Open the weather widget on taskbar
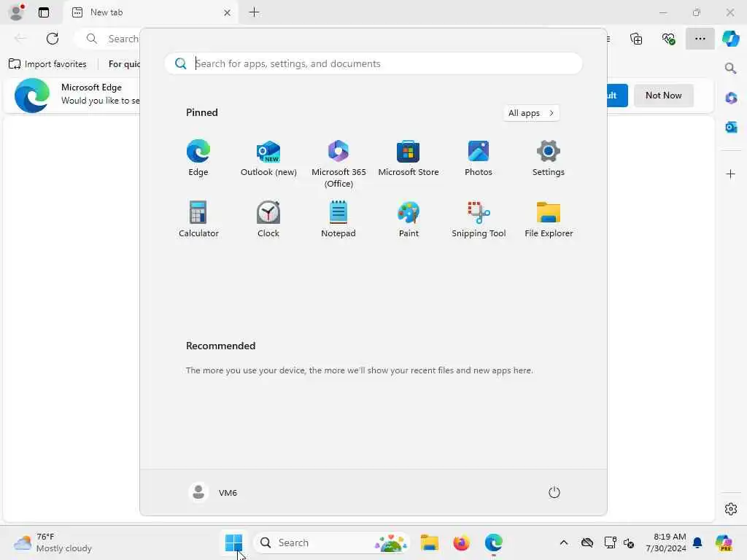The width and height of the screenshot is (747, 560). coord(53,542)
